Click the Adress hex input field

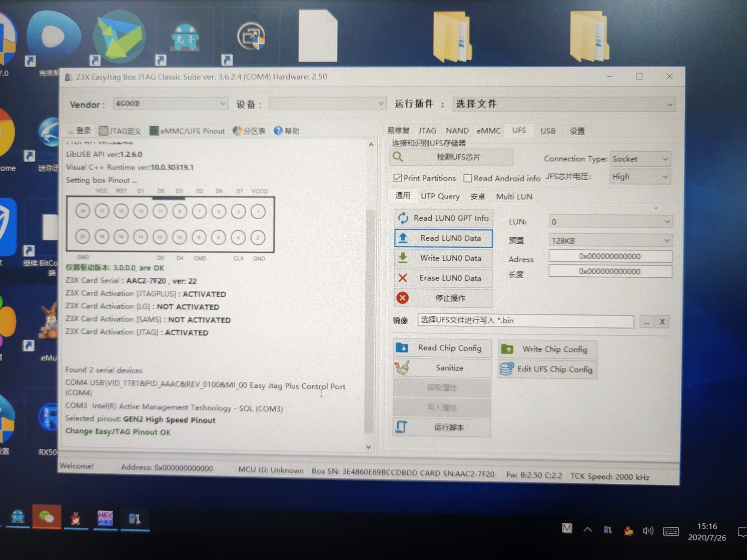coord(610,256)
